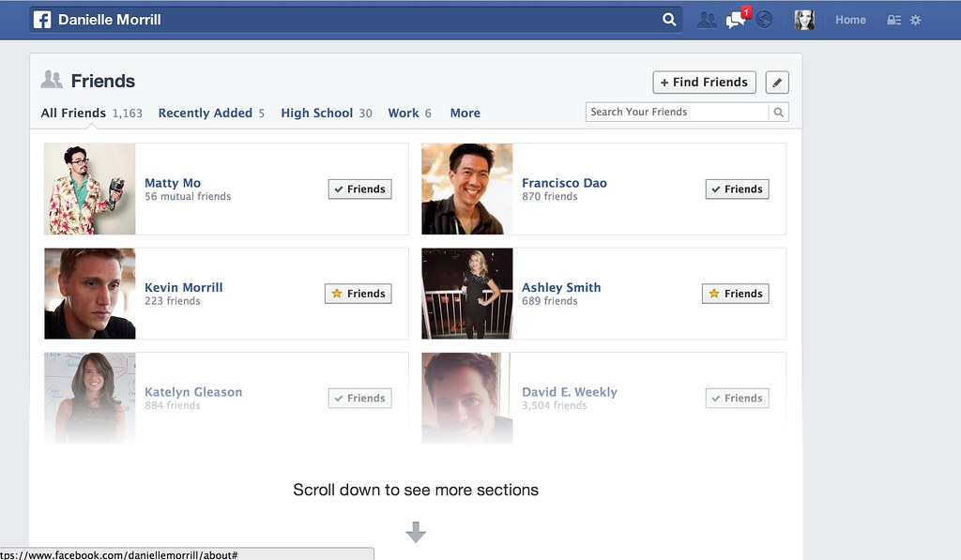This screenshot has width=961, height=560.
Task: Open the More tab menu
Action: [x=465, y=114]
